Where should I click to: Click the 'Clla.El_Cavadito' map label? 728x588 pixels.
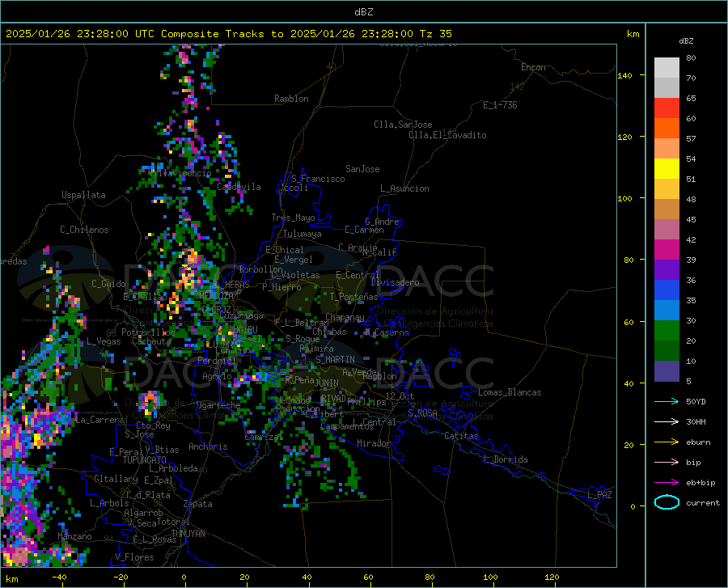pyautogui.click(x=447, y=135)
